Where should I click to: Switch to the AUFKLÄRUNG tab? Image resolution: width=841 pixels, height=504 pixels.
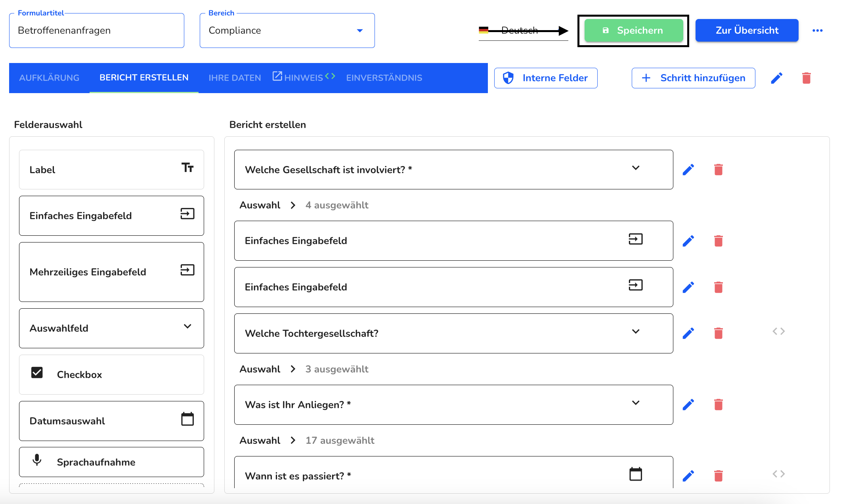point(49,77)
